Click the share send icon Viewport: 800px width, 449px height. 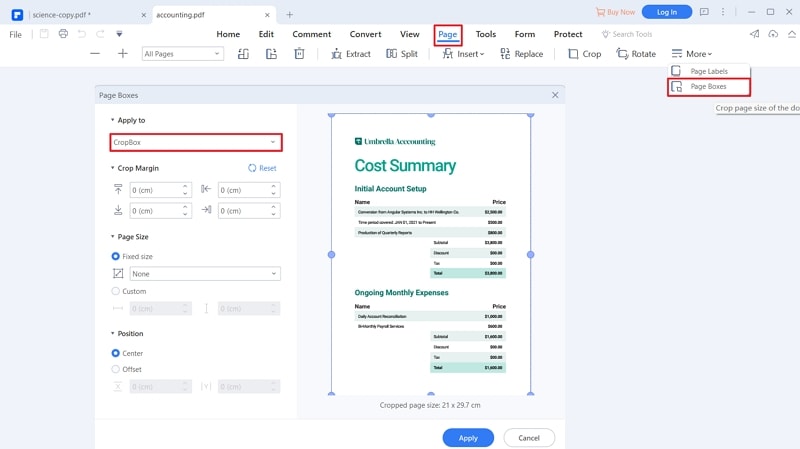coord(754,34)
